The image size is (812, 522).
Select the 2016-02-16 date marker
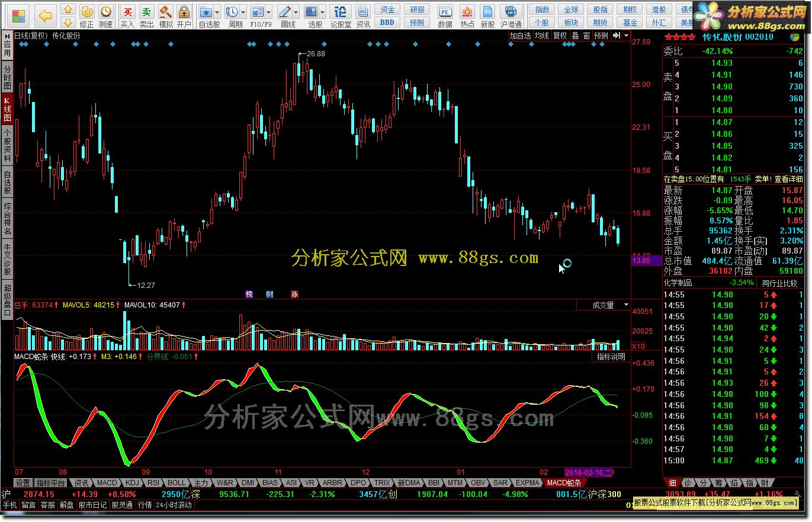click(589, 472)
